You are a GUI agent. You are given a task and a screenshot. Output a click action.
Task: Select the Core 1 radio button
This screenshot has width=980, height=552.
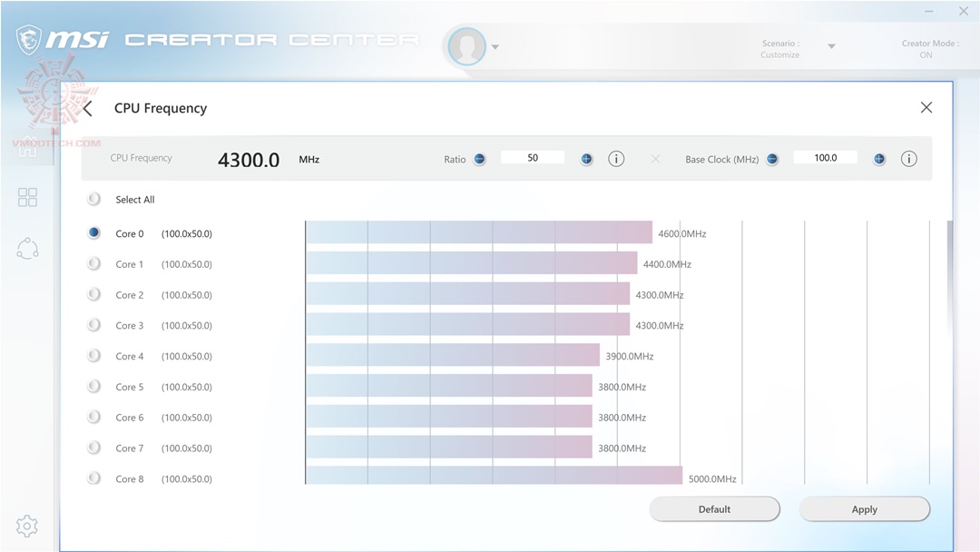93,263
